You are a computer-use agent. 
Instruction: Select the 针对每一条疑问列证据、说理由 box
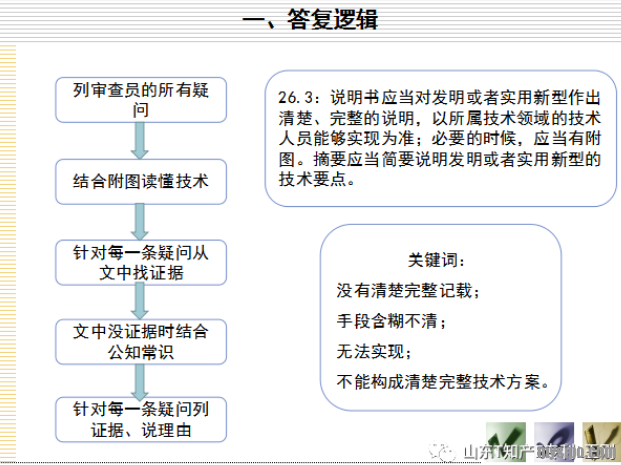coord(142,420)
